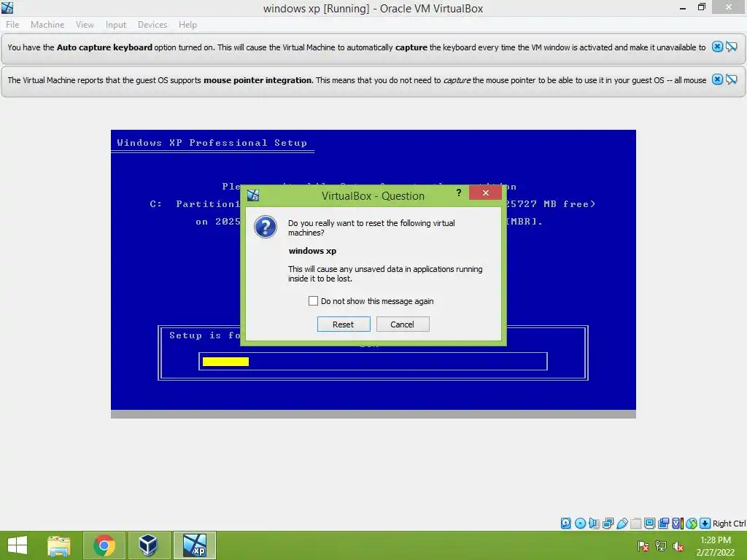Click the network icon in system tray

[661, 546]
